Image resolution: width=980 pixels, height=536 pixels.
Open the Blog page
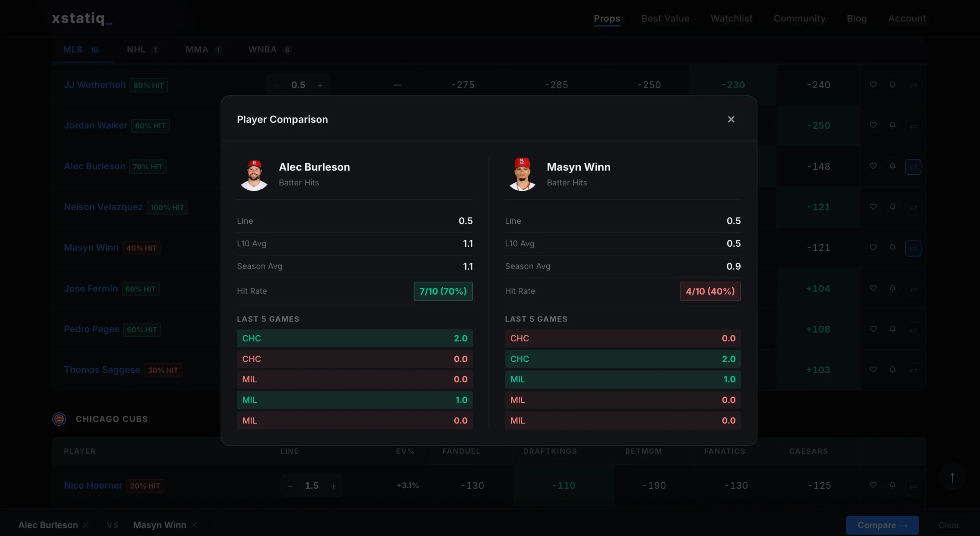[x=857, y=18]
